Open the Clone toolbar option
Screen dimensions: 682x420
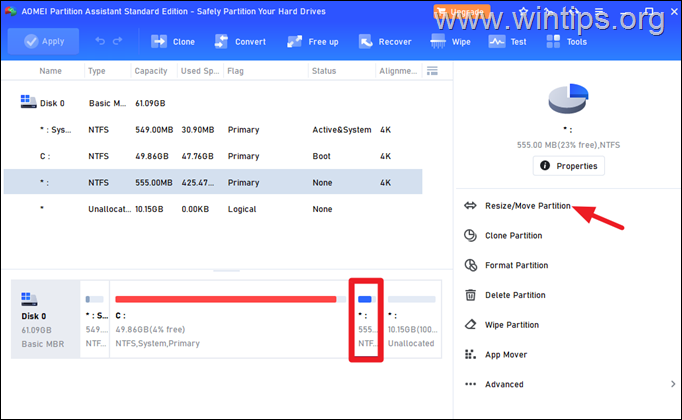[173, 42]
